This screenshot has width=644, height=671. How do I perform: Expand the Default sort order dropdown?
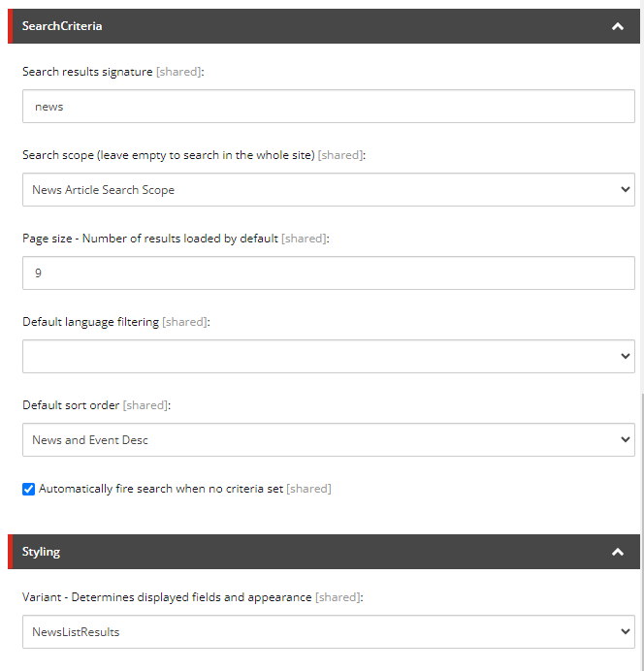coord(328,439)
